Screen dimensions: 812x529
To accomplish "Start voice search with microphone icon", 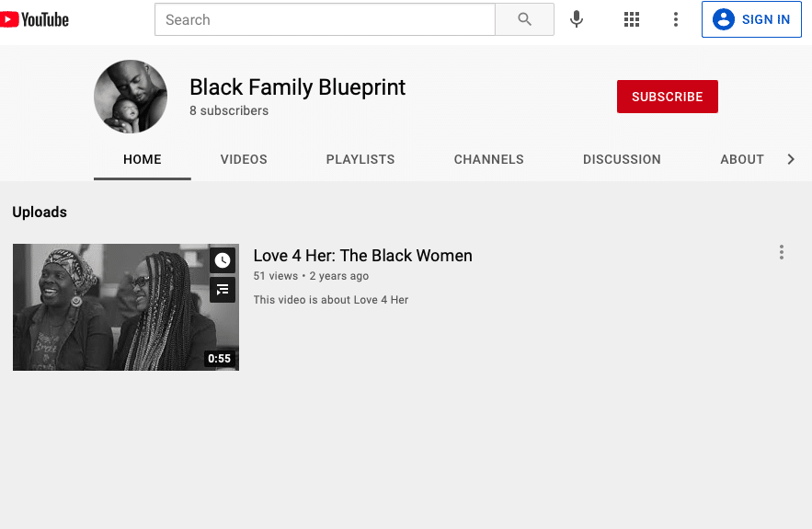I will click(577, 19).
